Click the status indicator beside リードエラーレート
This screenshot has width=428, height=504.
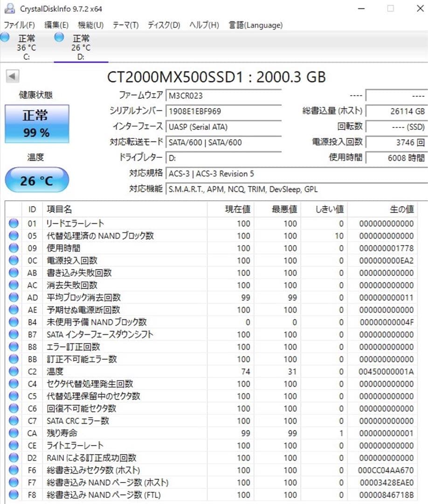14,223
